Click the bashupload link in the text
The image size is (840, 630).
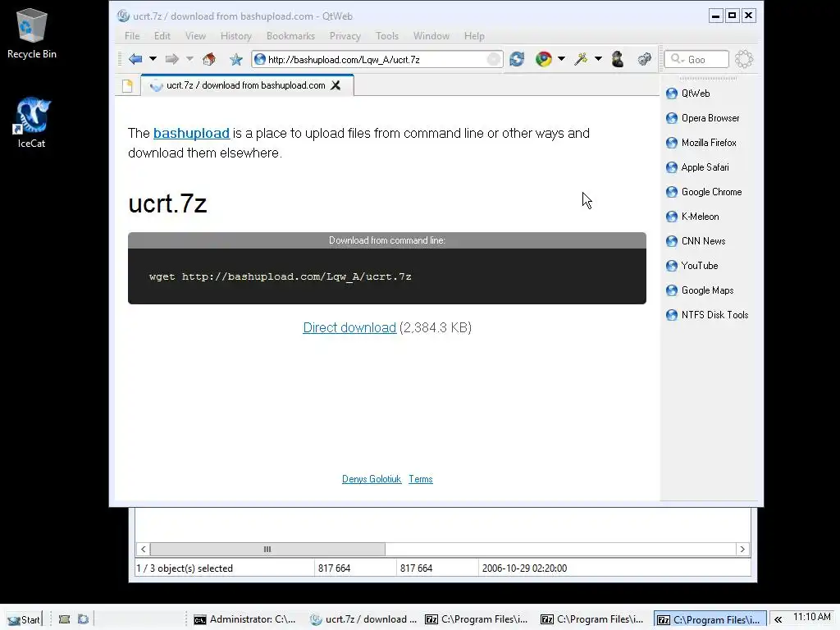191,133
